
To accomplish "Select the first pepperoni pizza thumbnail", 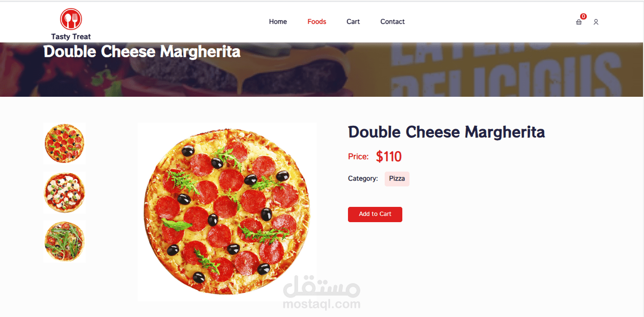I will 64,143.
